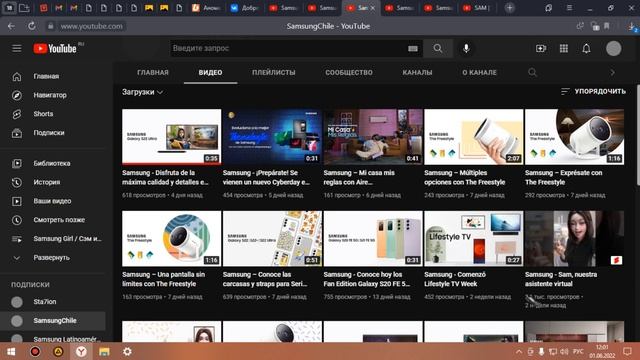Show hidden tray icons chevron
Viewport: 640px width, 360px height.
pos(518,351)
